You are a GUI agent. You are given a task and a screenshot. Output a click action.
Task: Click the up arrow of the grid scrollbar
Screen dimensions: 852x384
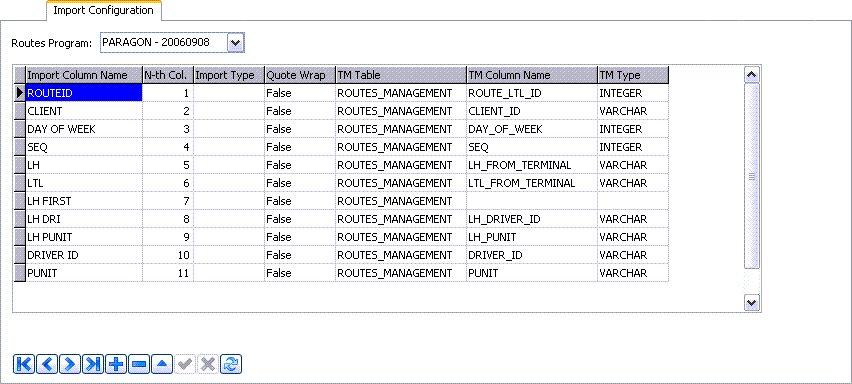tap(751, 74)
